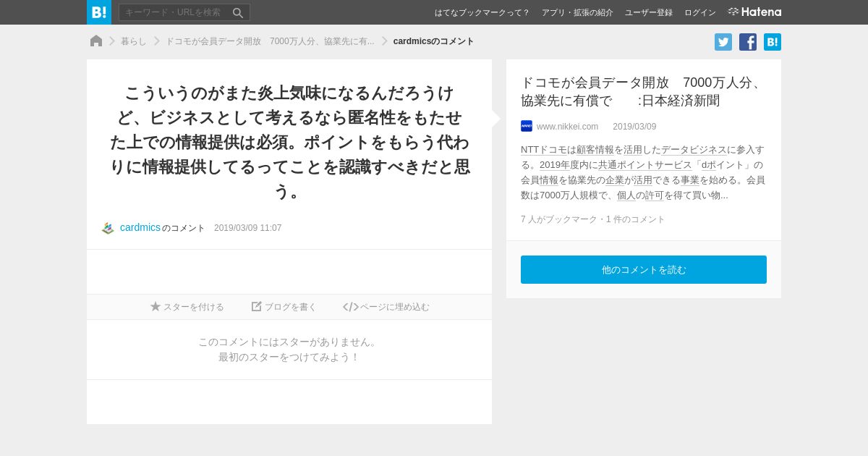This screenshot has height=456, width=868.
Task: Click keyword link 共通ポイントサービス
Action: (x=644, y=165)
